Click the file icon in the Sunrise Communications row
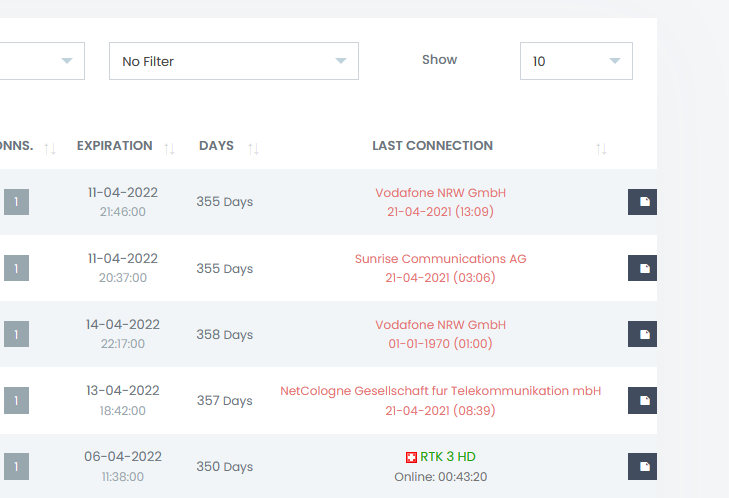 (x=643, y=268)
